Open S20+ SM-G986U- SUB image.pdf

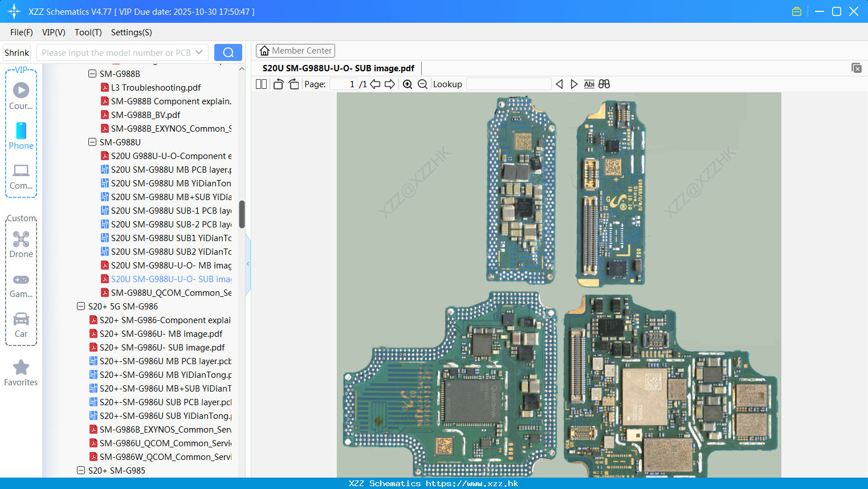[162, 347]
